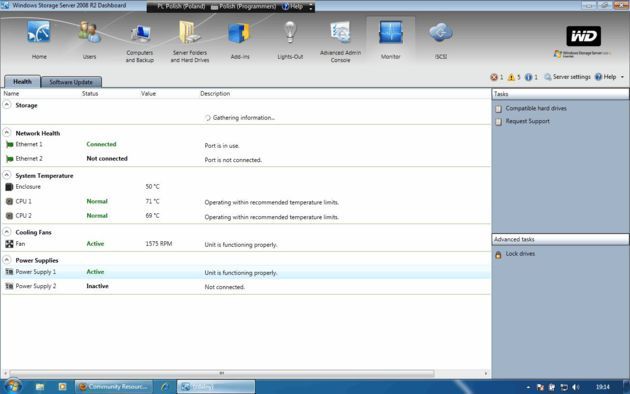Image resolution: width=630 pixels, height=394 pixels.
Task: Click 'Not connected' status of Ethernet 2
Action: (x=107, y=159)
